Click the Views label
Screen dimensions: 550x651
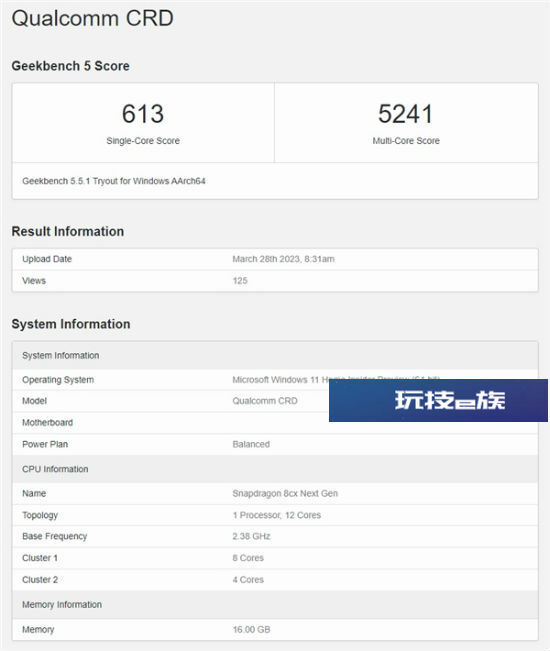(34, 281)
